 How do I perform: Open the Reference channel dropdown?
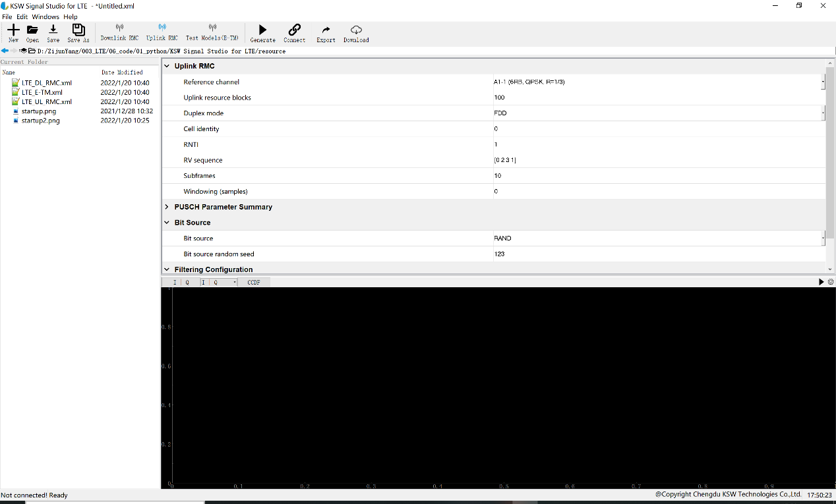pyautogui.click(x=659, y=82)
